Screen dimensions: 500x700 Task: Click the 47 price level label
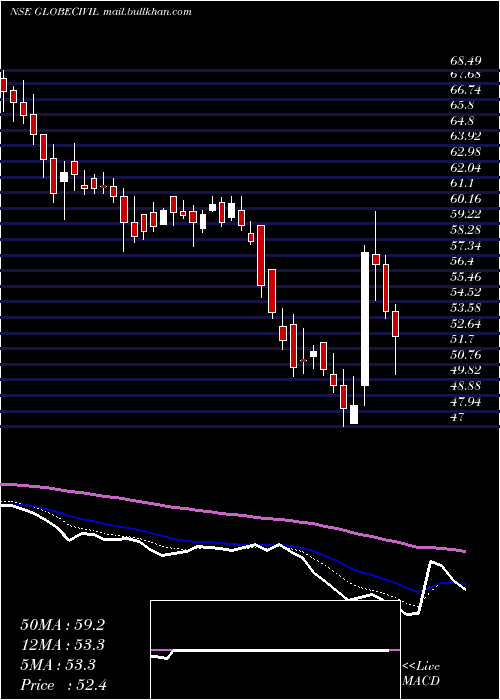coord(457,417)
